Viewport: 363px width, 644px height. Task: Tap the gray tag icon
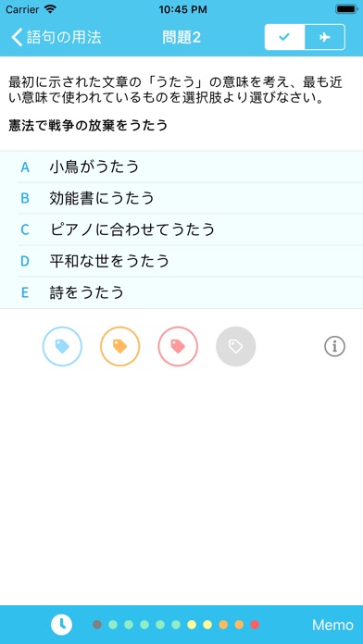[x=236, y=346]
